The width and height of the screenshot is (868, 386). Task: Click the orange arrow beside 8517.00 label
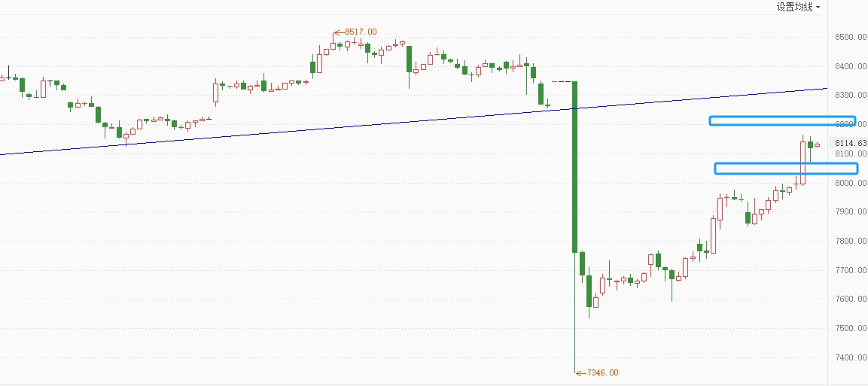(339, 32)
